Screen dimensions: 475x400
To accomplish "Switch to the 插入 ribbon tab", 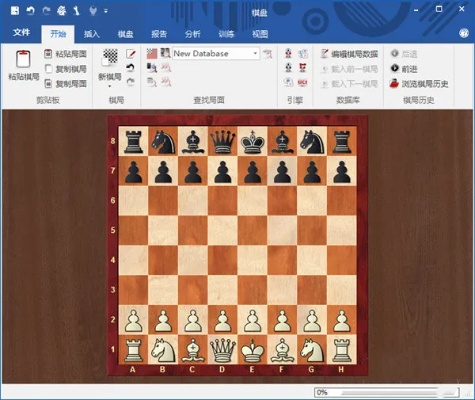I will (x=92, y=34).
